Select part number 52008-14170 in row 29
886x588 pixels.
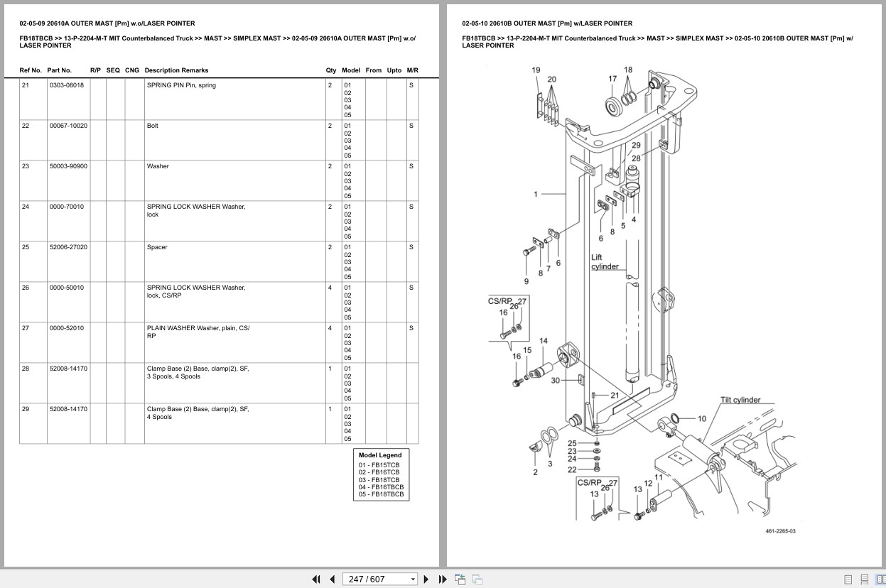[x=68, y=409]
